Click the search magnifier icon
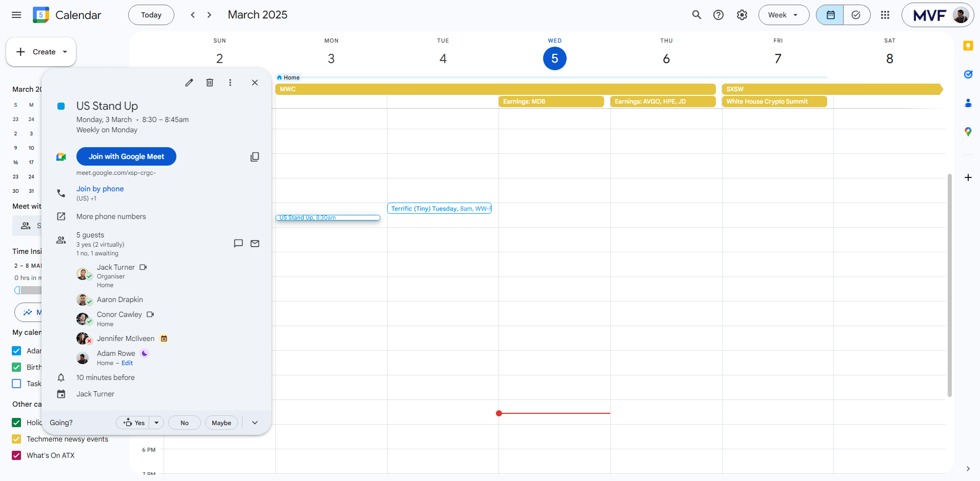 click(x=696, y=15)
